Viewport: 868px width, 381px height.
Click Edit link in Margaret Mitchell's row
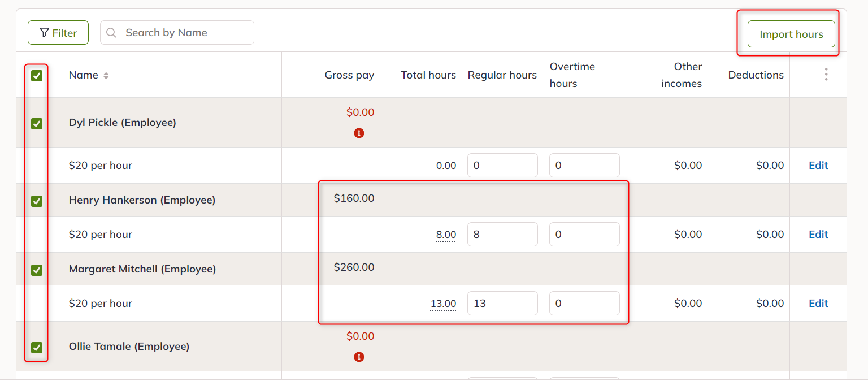pyautogui.click(x=818, y=304)
